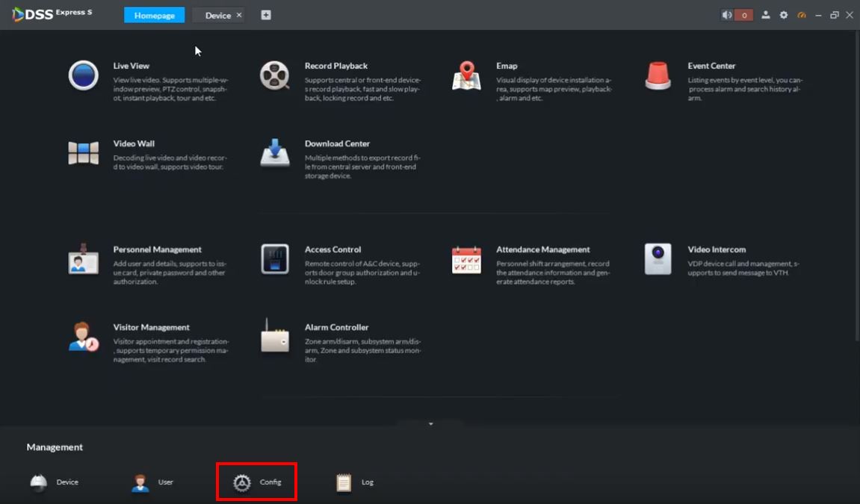Image resolution: width=860 pixels, height=504 pixels.
Task: Click the Video Wall title text
Action: click(x=134, y=143)
